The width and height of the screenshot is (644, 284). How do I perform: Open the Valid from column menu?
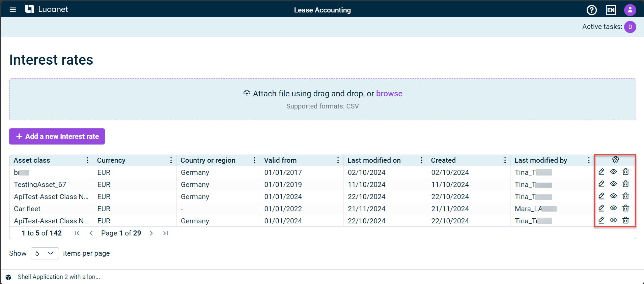point(338,160)
